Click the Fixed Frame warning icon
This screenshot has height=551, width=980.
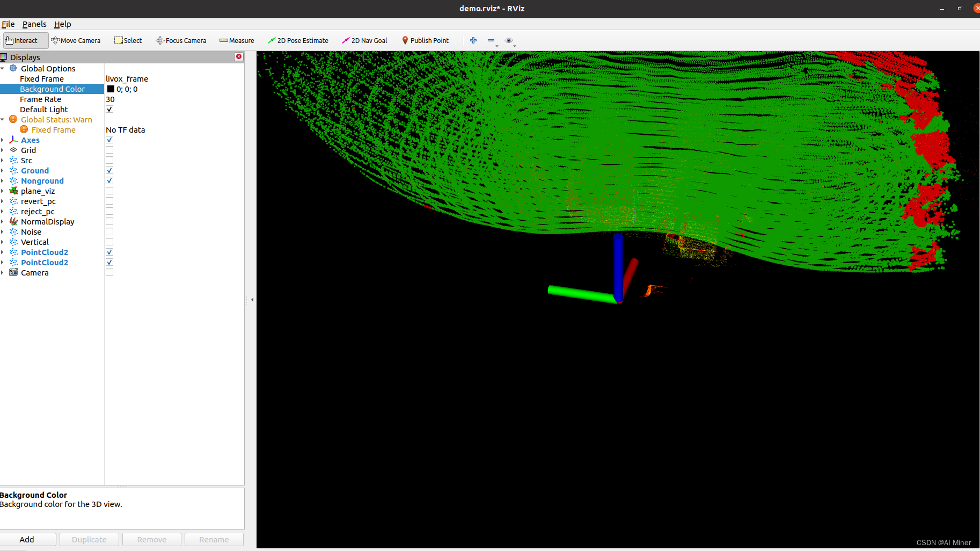tap(24, 129)
